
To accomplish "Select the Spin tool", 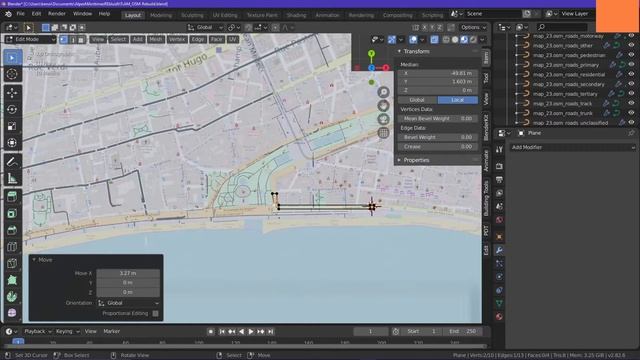I will point(12,296).
